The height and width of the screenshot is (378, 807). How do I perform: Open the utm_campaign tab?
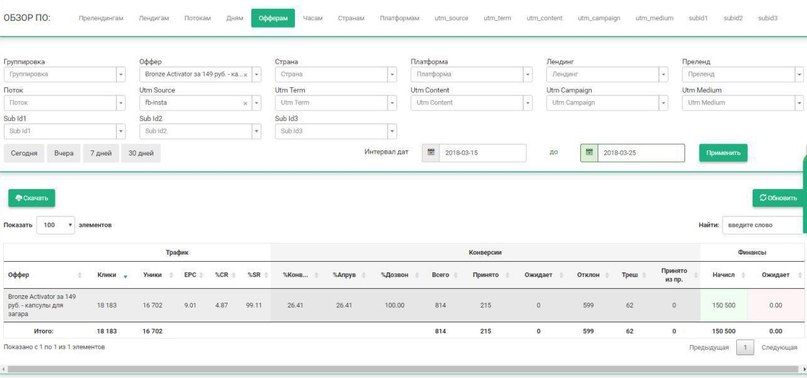coord(599,18)
